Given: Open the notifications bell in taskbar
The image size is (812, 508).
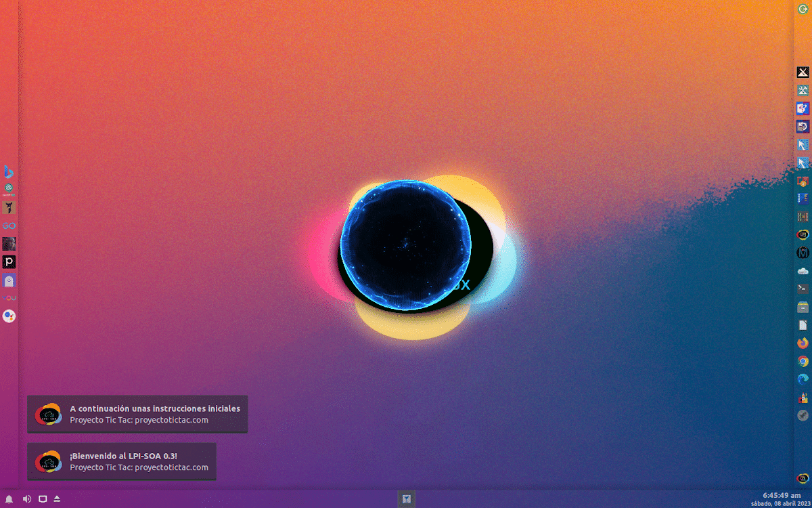Looking at the screenshot, I should click(x=9, y=499).
